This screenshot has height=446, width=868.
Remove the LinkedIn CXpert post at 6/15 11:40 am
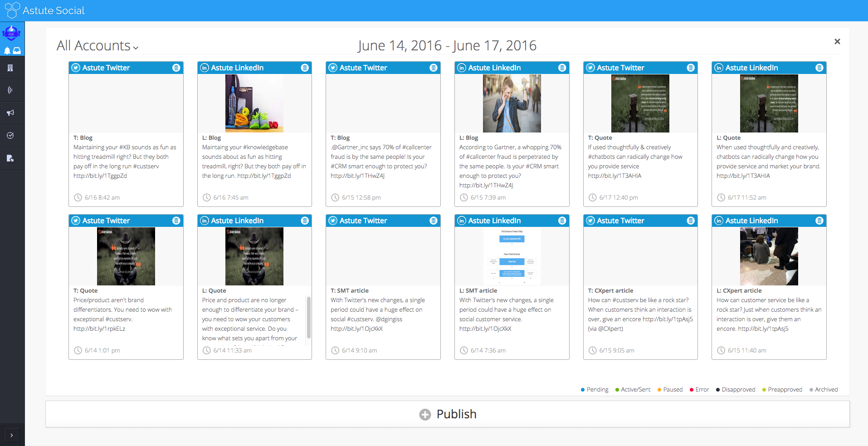coord(819,221)
